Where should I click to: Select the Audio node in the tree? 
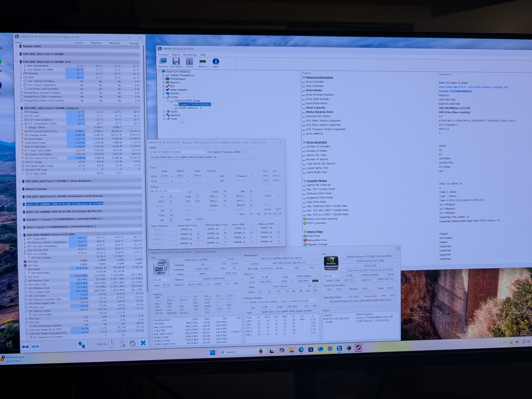pos(174,112)
